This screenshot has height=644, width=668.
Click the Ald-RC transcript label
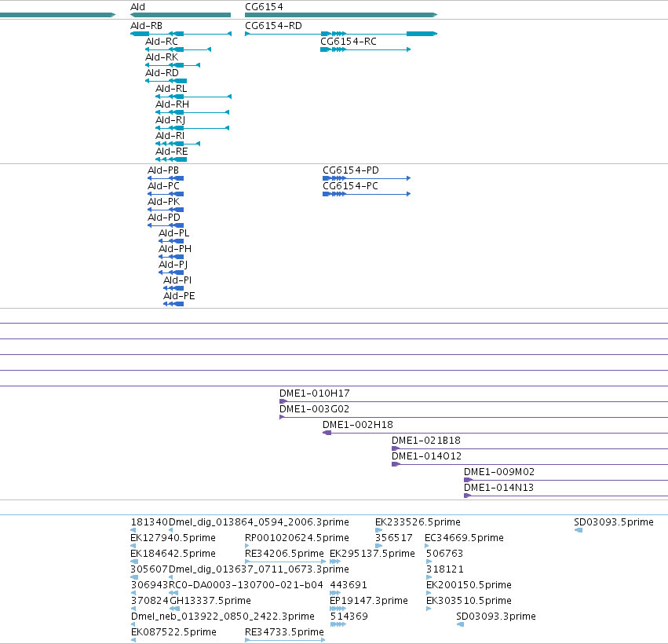coord(162,42)
